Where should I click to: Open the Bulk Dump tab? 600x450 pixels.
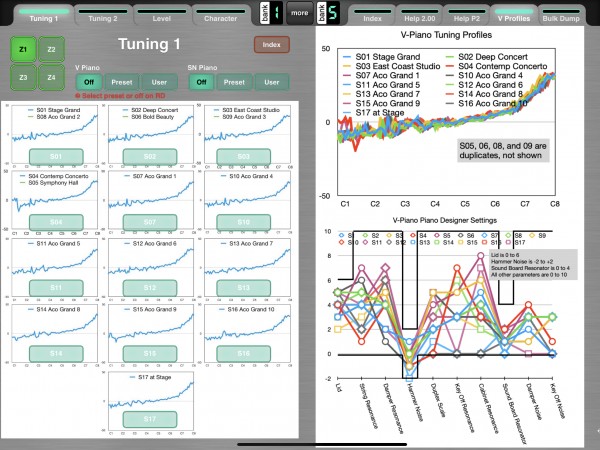(561, 15)
